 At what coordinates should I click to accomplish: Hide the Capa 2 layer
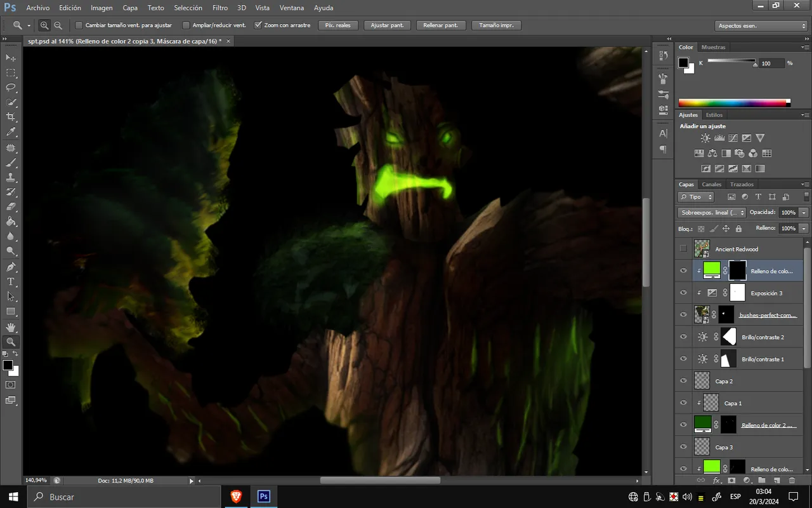point(683,381)
